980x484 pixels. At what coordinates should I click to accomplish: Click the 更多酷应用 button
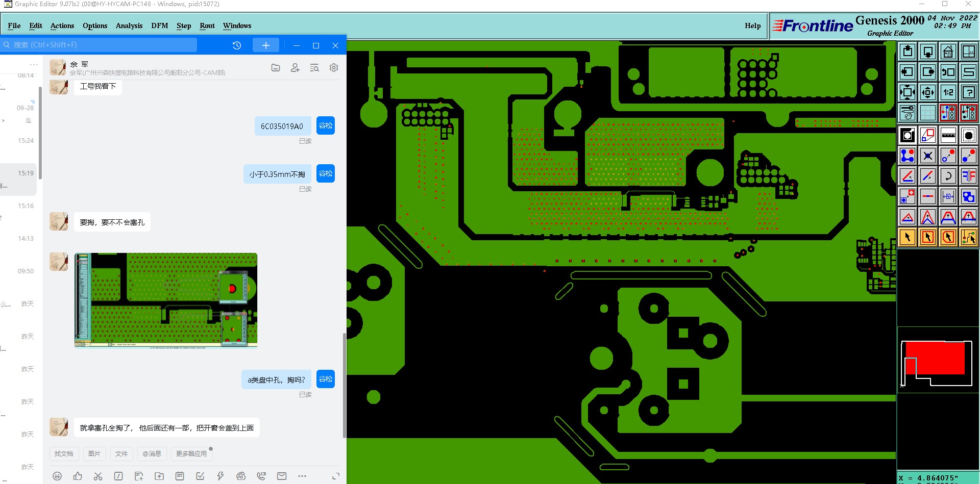point(191,453)
